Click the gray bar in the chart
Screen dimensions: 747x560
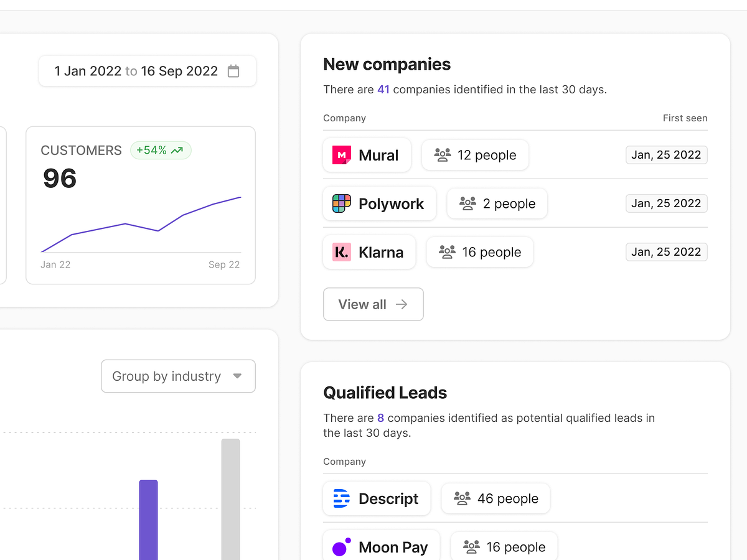pyautogui.click(x=230, y=499)
